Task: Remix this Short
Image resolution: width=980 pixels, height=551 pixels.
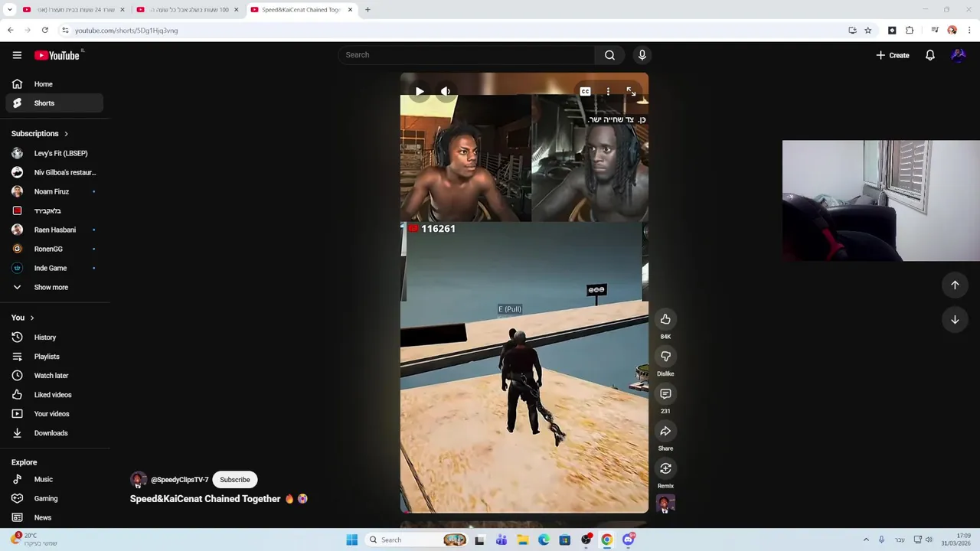Action: [x=665, y=468]
